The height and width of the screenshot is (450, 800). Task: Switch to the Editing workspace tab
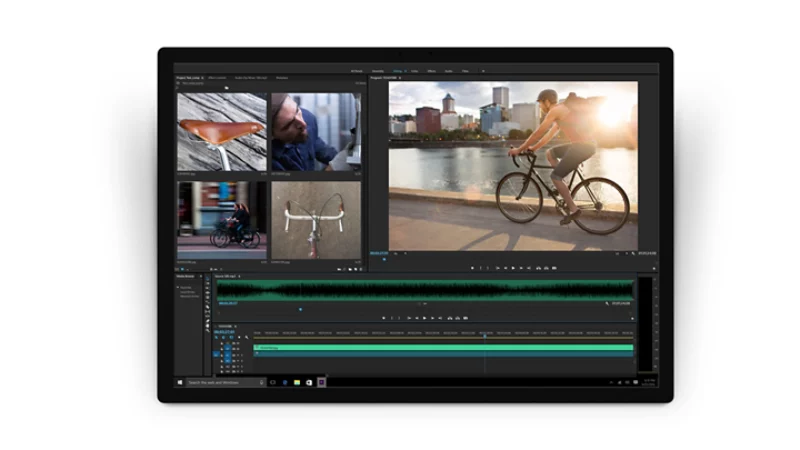[x=397, y=71]
